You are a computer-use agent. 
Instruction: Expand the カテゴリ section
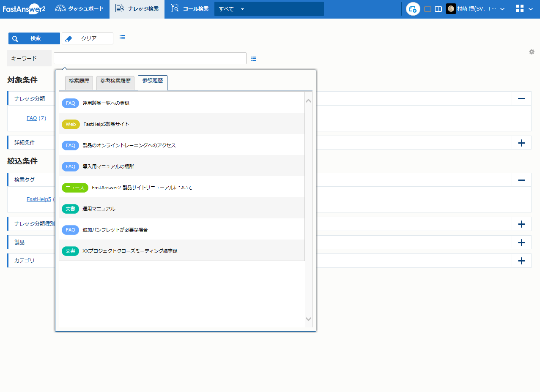pyautogui.click(x=521, y=261)
